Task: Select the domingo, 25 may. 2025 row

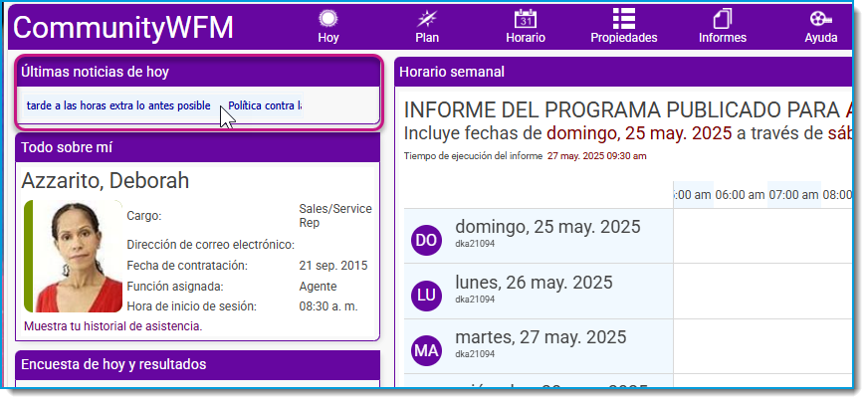Action: [x=628, y=236]
